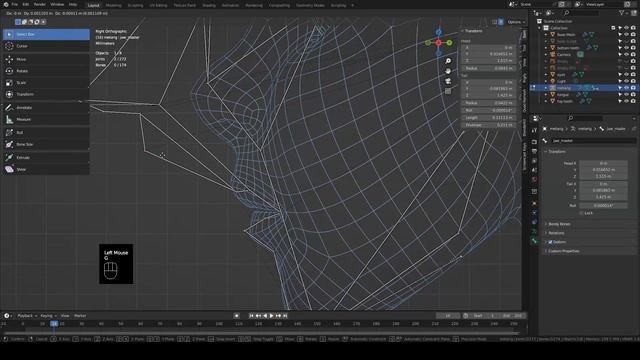Jump to timeline start button
Viewport: 640px width, 360px height.
tap(251, 316)
